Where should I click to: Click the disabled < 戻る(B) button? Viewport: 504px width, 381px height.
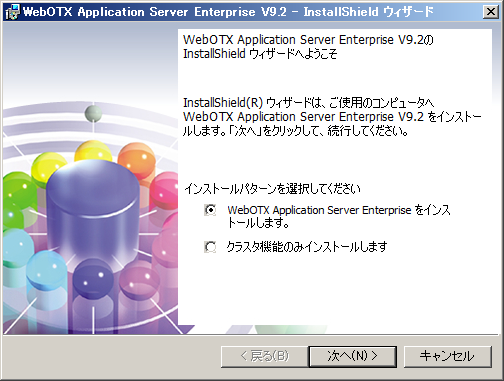click(264, 356)
